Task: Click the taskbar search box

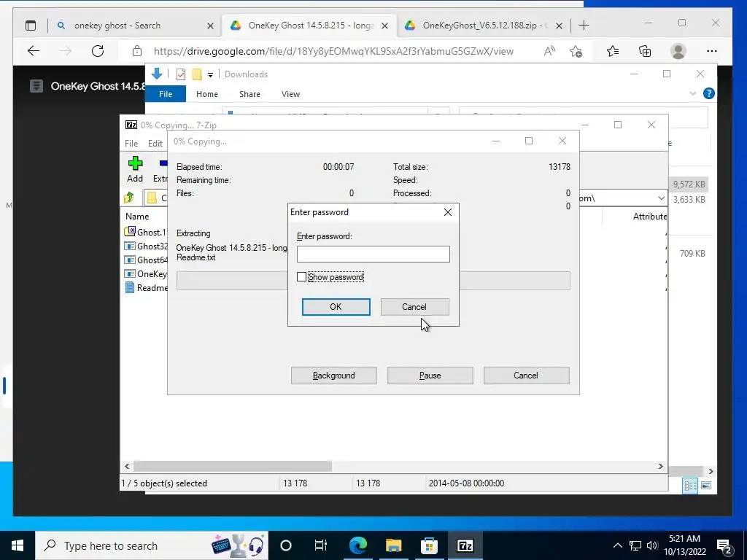Action: (x=152, y=545)
